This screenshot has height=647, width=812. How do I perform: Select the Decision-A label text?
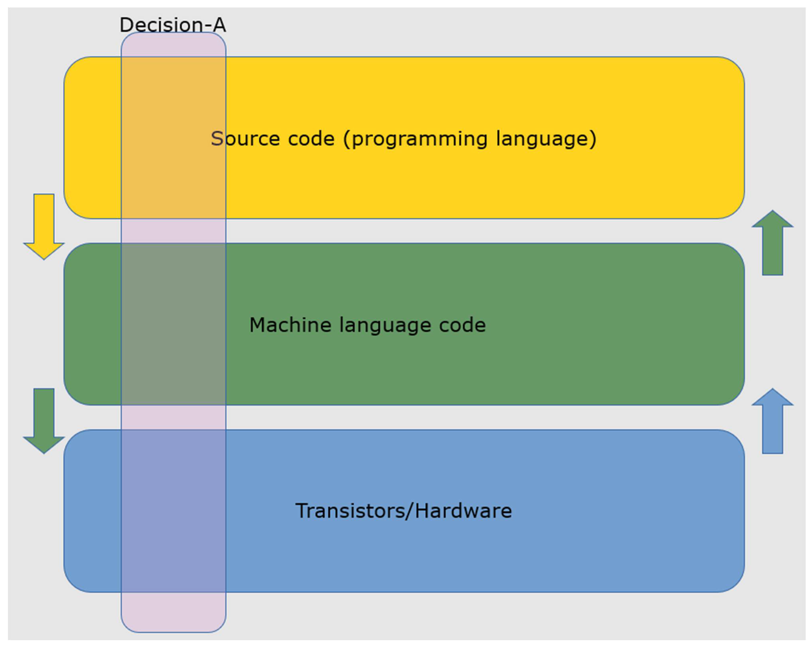pos(173,25)
